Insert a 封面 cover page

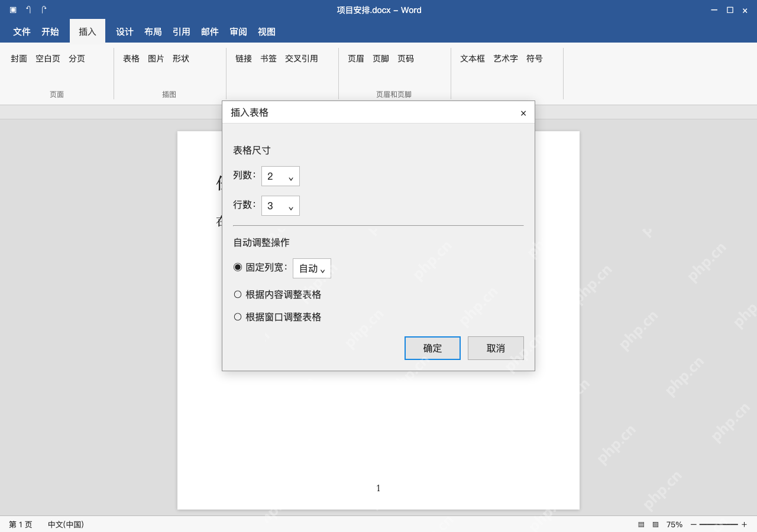(x=19, y=59)
